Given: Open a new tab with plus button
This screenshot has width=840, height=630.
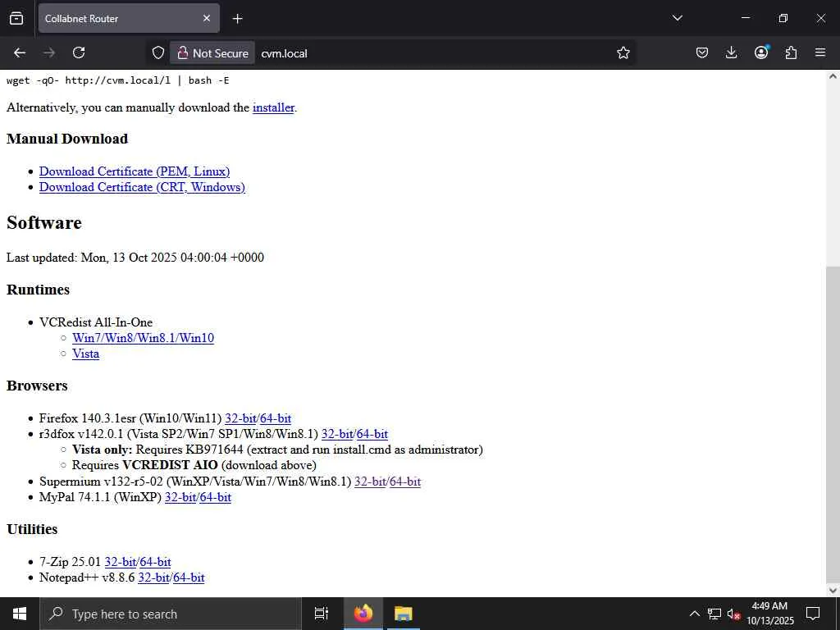Looking at the screenshot, I should (x=237, y=19).
